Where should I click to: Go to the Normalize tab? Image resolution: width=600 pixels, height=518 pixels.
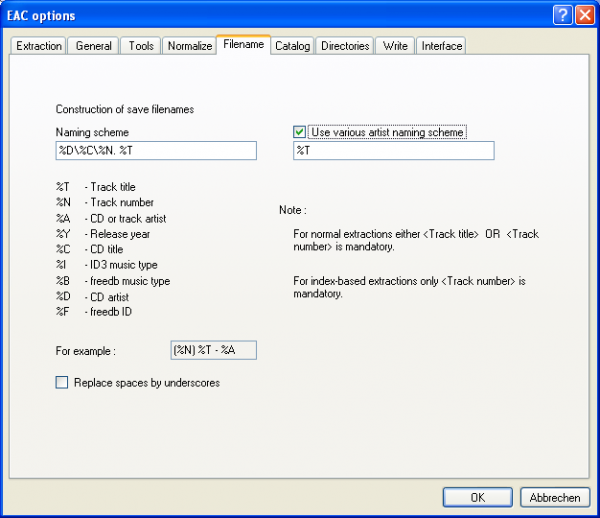[189, 46]
